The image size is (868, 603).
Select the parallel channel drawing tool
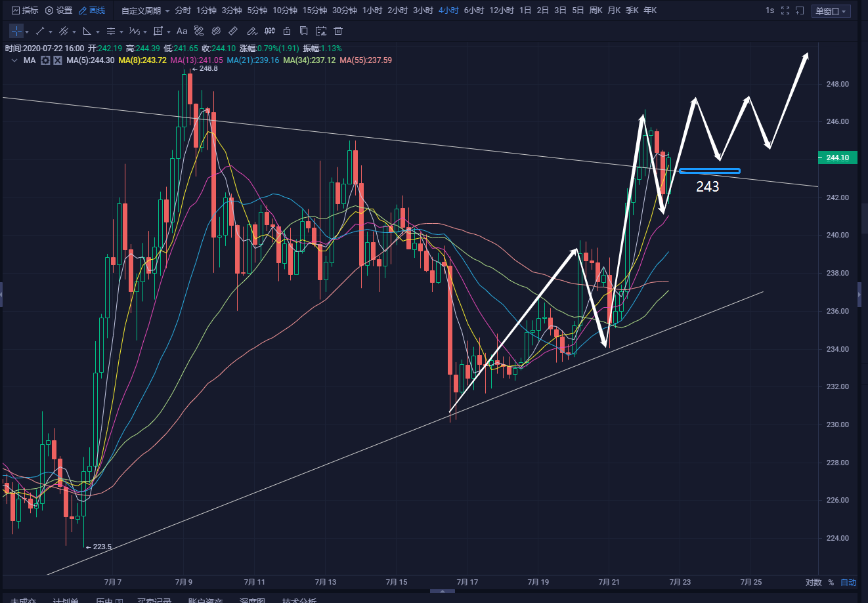point(64,31)
